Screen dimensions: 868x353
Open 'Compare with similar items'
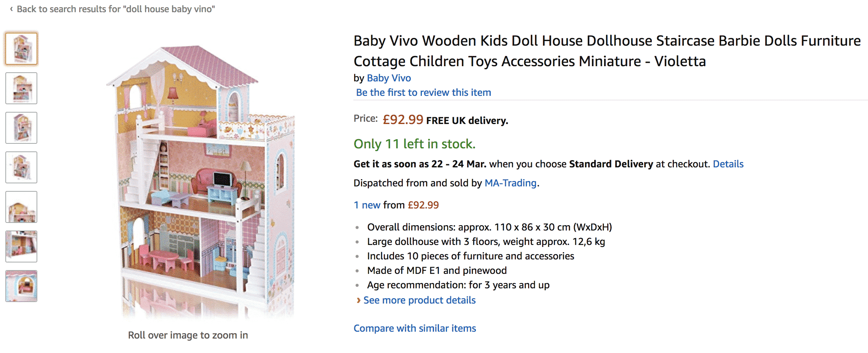[415, 328]
